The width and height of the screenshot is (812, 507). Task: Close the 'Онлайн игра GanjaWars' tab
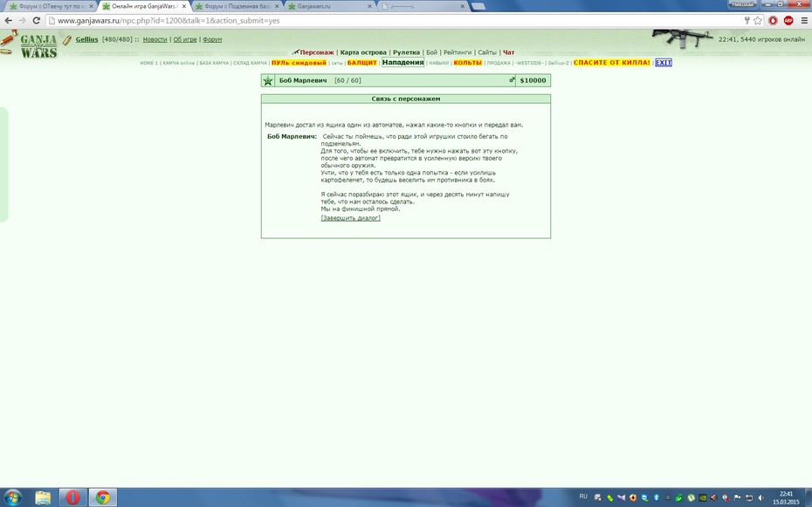[x=184, y=6]
